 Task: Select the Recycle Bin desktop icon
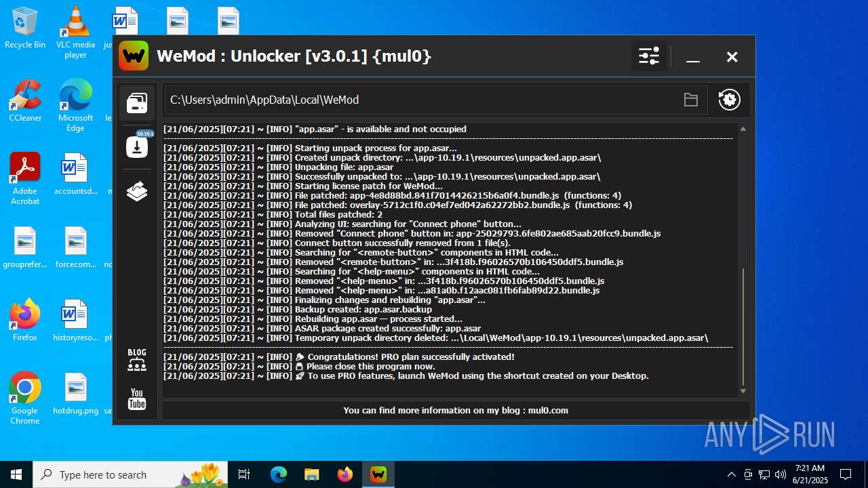click(x=25, y=28)
